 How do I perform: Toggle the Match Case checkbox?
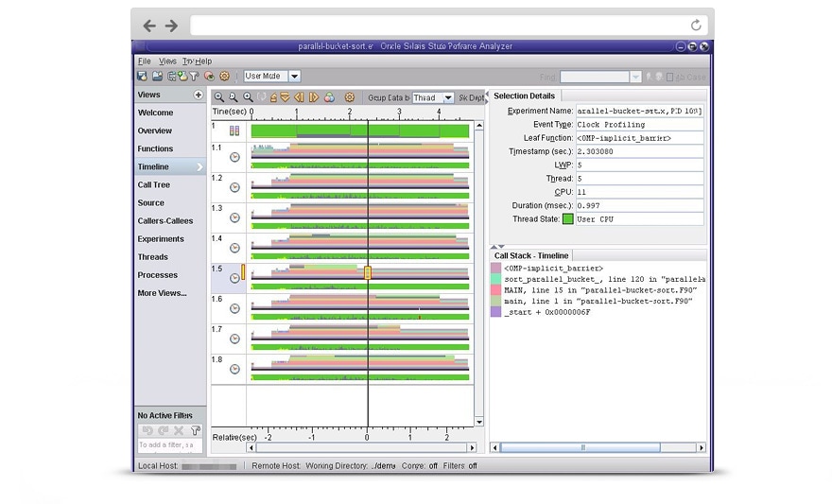coord(669,78)
